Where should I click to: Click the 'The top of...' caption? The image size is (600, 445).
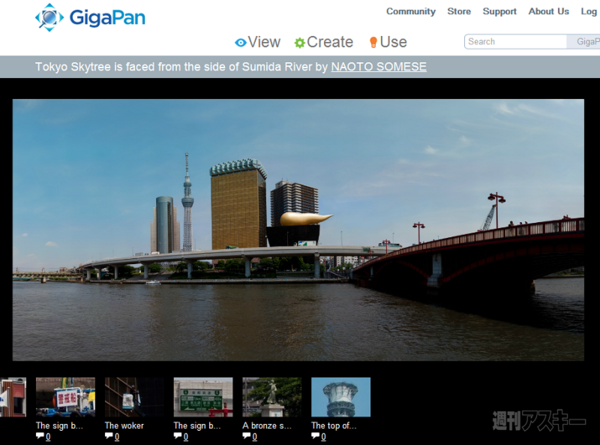pyautogui.click(x=334, y=425)
